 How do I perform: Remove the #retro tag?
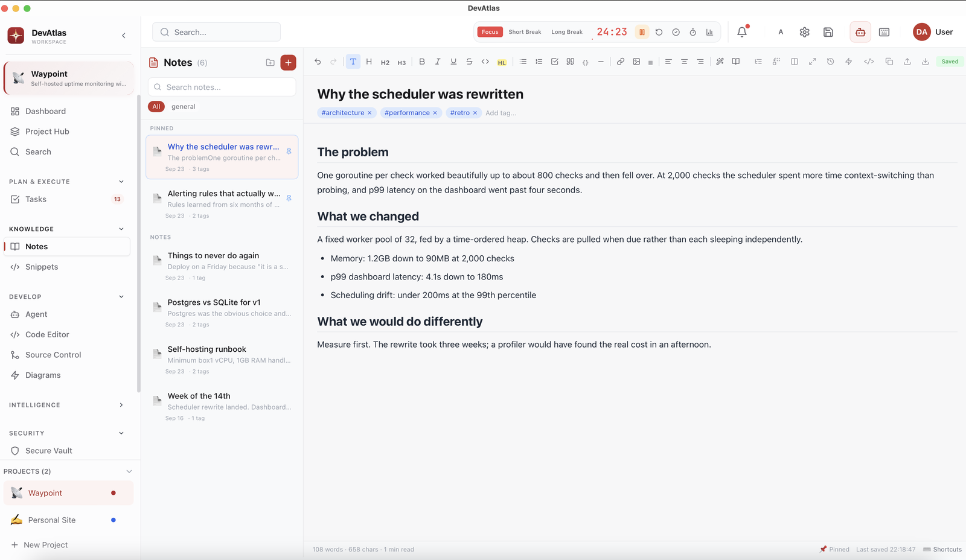[x=475, y=113]
